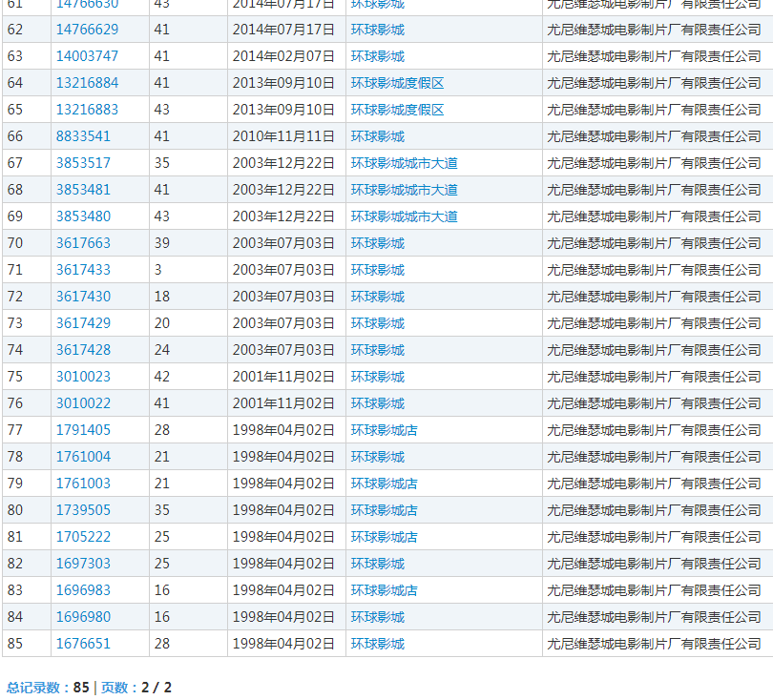Open the 环球影城度假区 link in row 65

tap(397, 110)
